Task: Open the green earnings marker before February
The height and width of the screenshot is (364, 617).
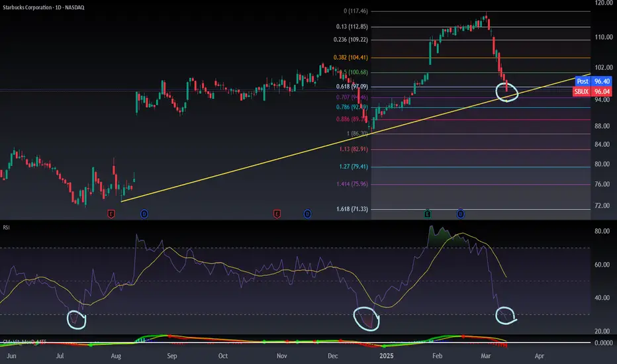Action: coord(428,214)
